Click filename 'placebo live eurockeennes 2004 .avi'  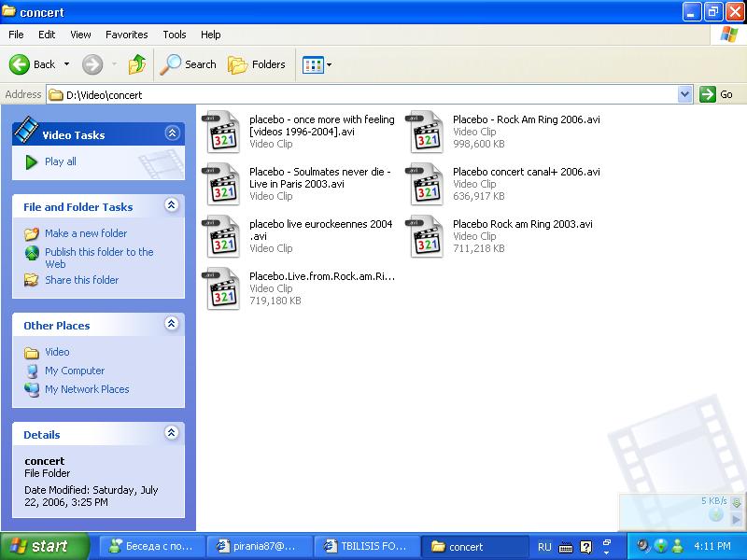(x=321, y=230)
